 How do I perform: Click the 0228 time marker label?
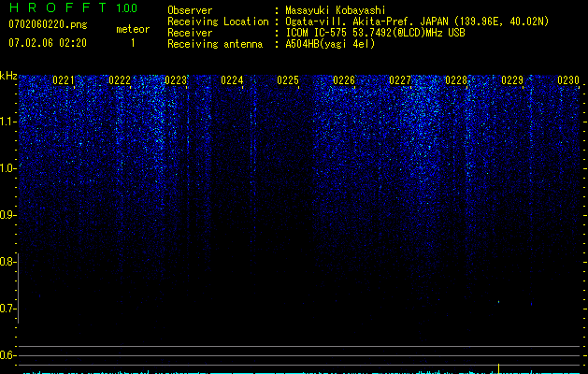pyautogui.click(x=456, y=80)
